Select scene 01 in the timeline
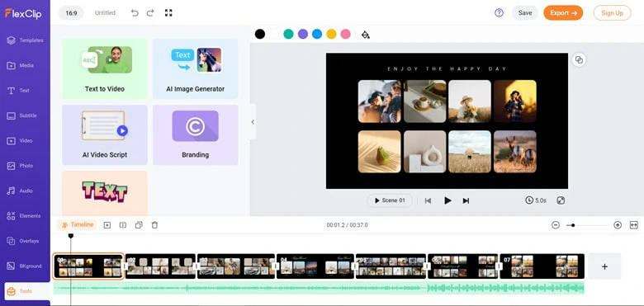 [x=88, y=266]
